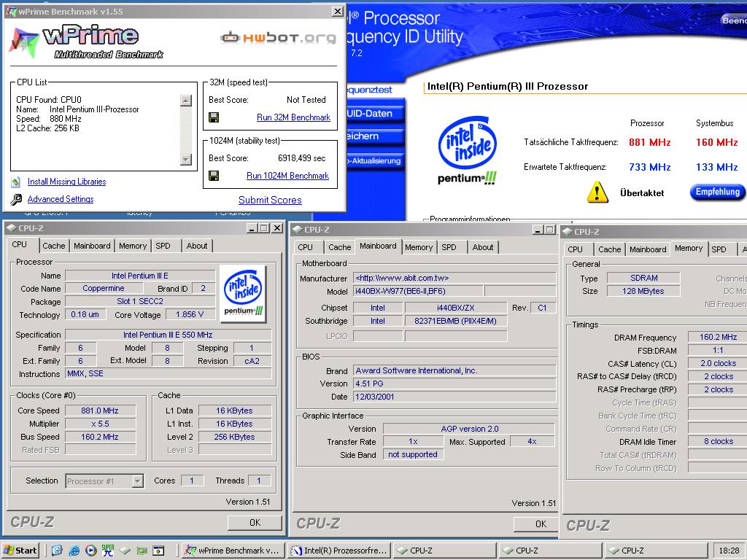
Task: Open the Memory tab in left CPU-Z window
Action: pos(133,246)
